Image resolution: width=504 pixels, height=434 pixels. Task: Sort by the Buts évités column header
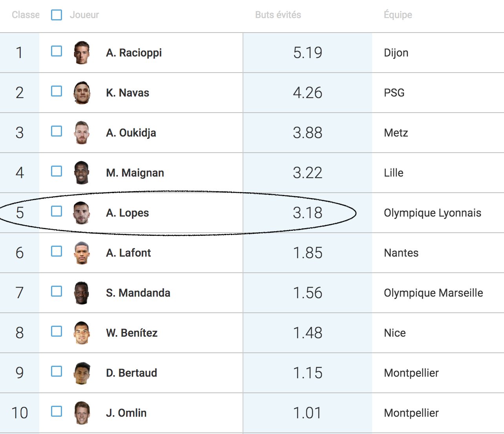[x=278, y=15]
